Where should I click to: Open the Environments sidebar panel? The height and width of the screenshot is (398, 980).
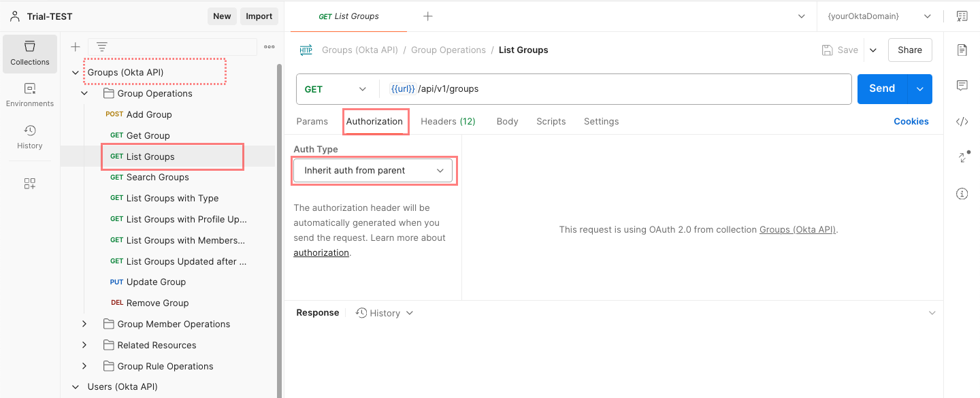click(x=30, y=95)
